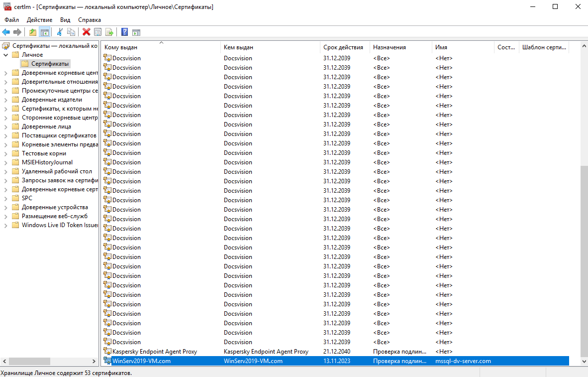Click the certlm app icon in title bar
The height and width of the screenshot is (377, 588).
pyautogui.click(x=6, y=7)
